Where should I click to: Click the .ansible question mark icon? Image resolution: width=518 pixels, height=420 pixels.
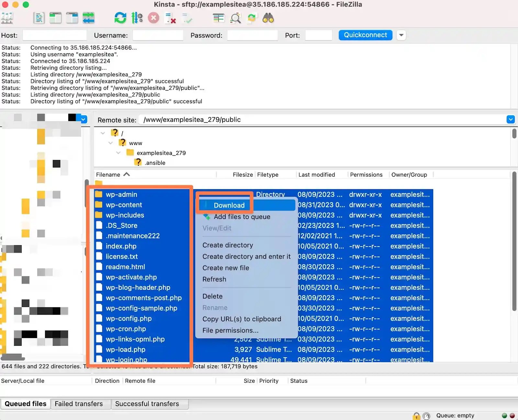click(138, 162)
